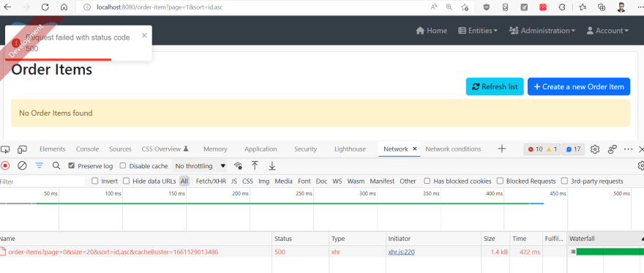Enable the Disable cache checkbox

(123, 166)
